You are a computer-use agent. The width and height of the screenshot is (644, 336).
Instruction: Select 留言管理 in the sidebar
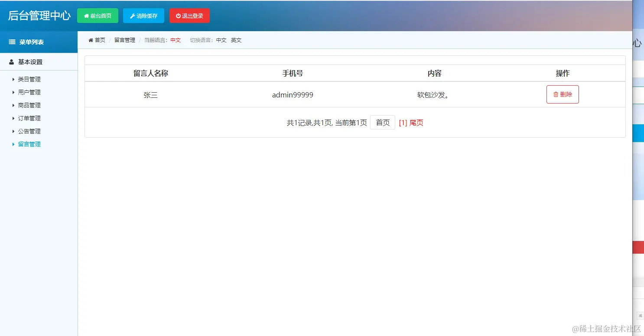pos(29,144)
